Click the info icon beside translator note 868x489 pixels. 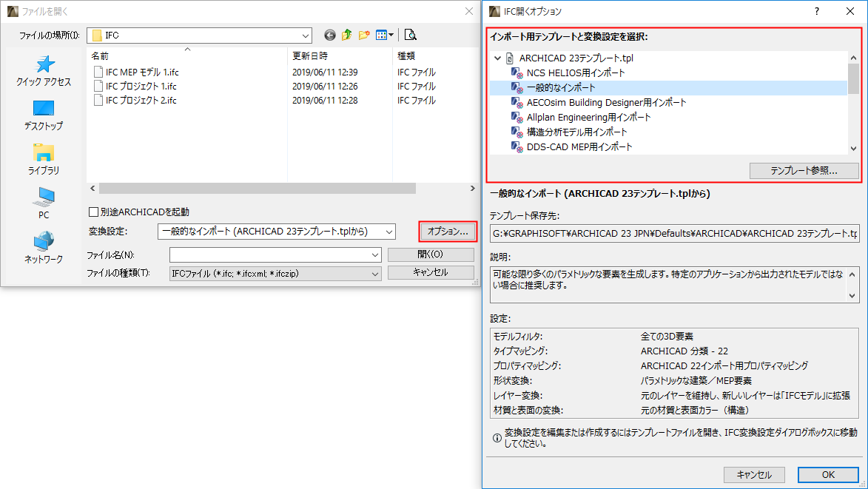click(x=497, y=438)
